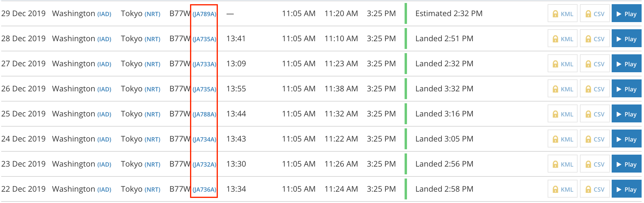
Task: Play the 24 Dec 2019 flight
Action: pyautogui.click(x=627, y=139)
